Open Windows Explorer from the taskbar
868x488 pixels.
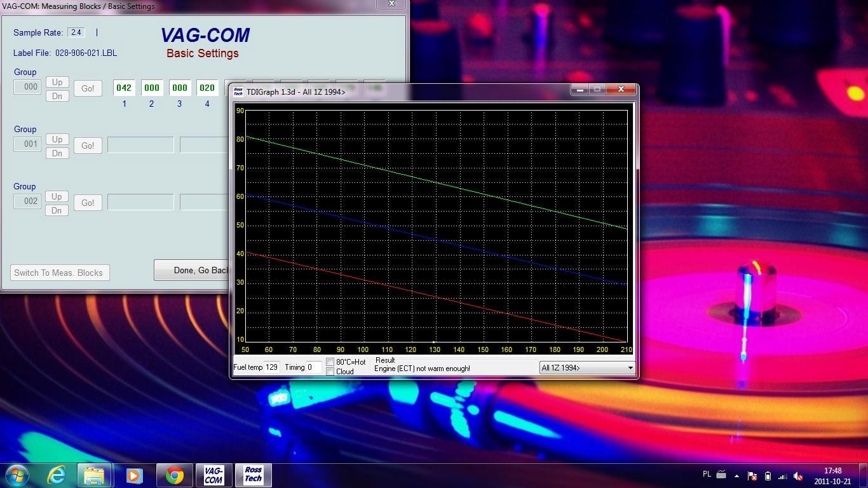[94, 475]
